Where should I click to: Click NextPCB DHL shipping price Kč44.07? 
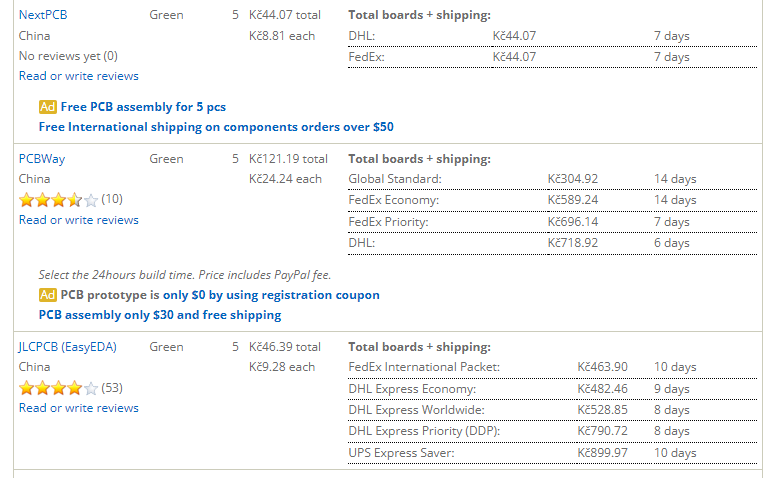coord(514,36)
